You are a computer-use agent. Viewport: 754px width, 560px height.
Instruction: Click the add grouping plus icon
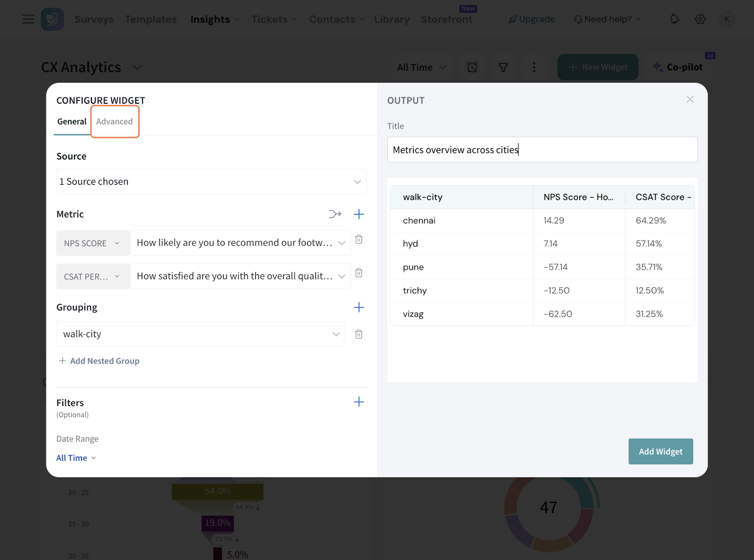pyautogui.click(x=359, y=307)
